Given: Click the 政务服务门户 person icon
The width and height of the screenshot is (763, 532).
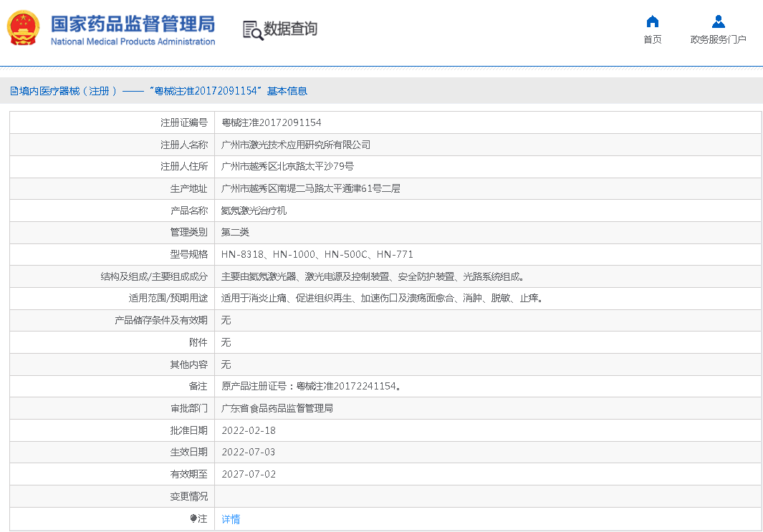Looking at the screenshot, I should (718, 21).
